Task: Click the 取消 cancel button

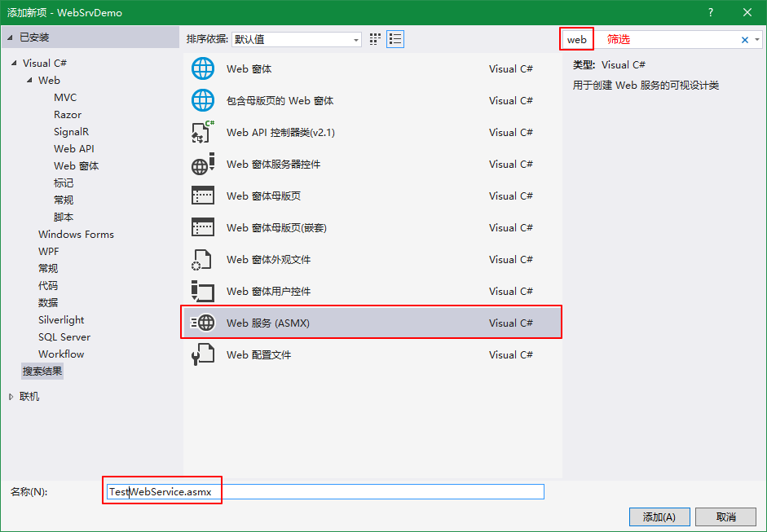Action: pyautogui.click(x=725, y=517)
